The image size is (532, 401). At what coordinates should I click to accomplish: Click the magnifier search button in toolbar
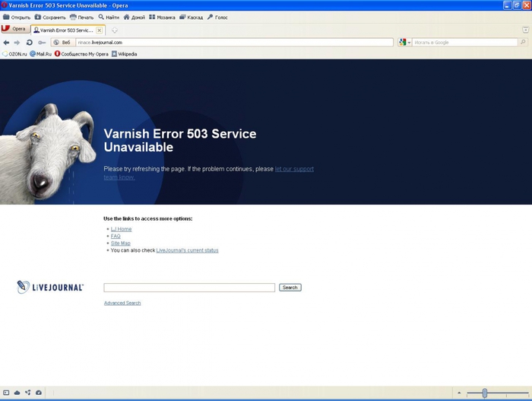[x=523, y=42]
